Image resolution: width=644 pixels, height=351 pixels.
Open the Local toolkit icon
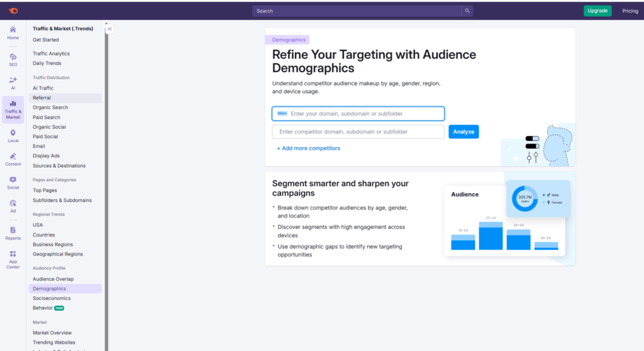coord(13,136)
